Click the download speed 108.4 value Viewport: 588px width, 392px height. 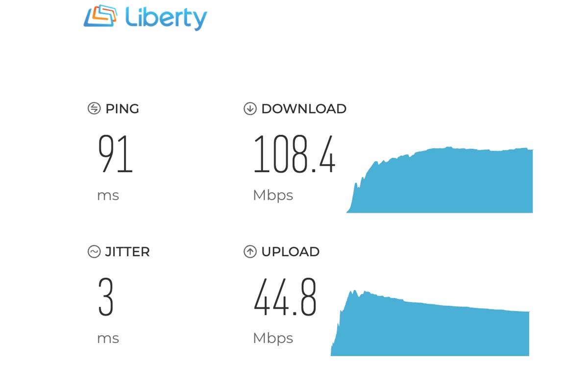tap(294, 154)
